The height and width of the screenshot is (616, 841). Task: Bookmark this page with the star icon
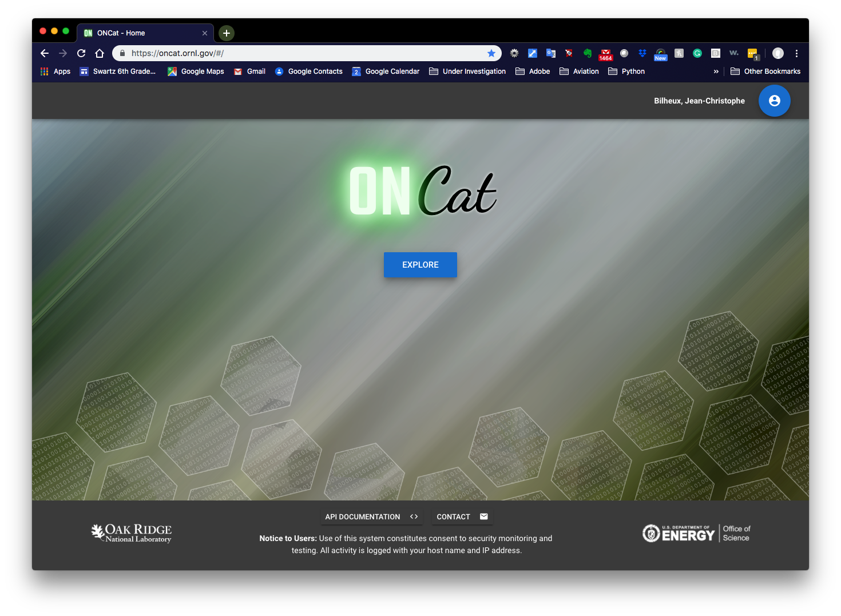pyautogui.click(x=491, y=53)
